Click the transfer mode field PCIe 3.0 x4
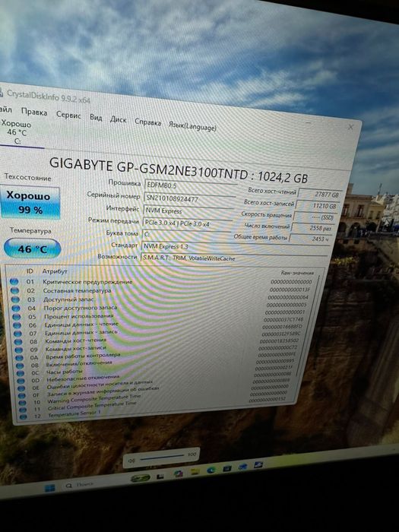This screenshot has height=532, width=399. point(188,224)
